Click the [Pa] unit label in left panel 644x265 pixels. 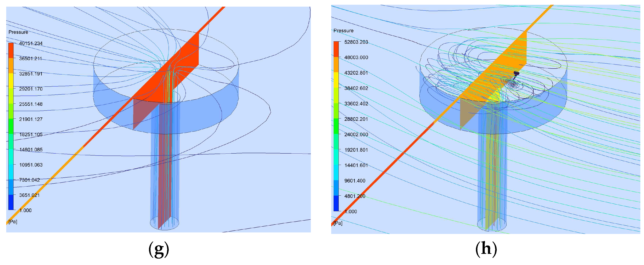(13, 222)
